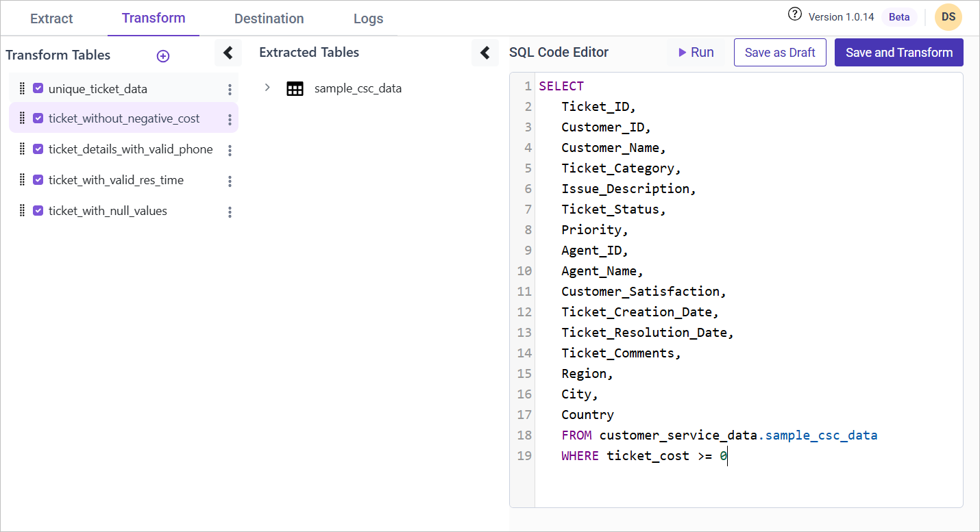Screen dimensions: 980x532
Task: Run the SQL query
Action: click(696, 53)
